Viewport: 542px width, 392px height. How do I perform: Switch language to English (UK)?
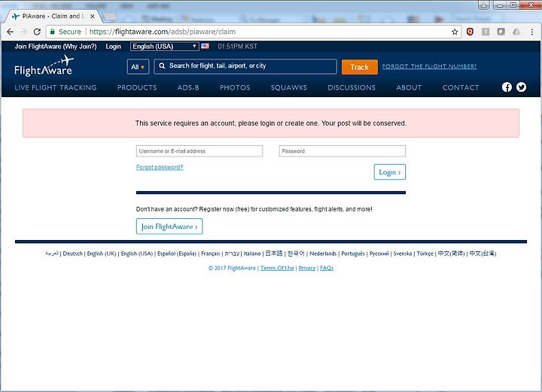tap(102, 254)
